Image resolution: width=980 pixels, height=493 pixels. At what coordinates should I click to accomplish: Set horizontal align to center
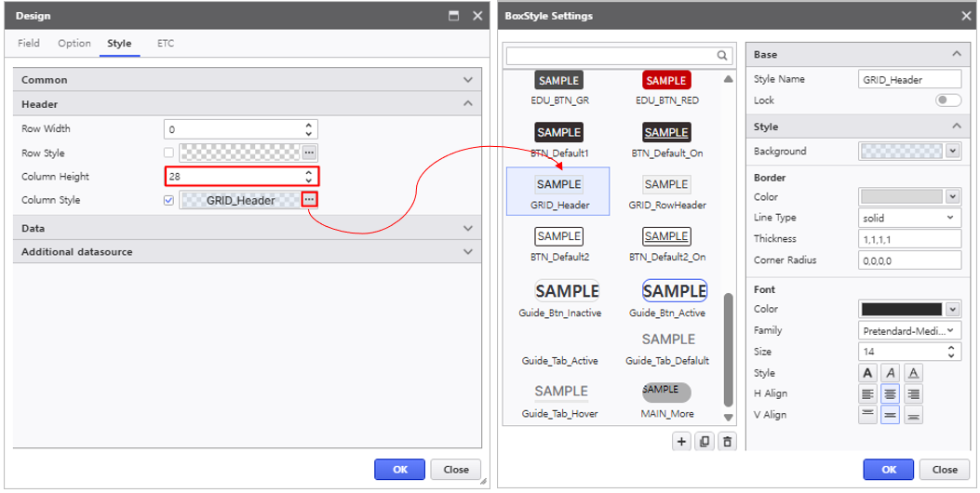[891, 393]
